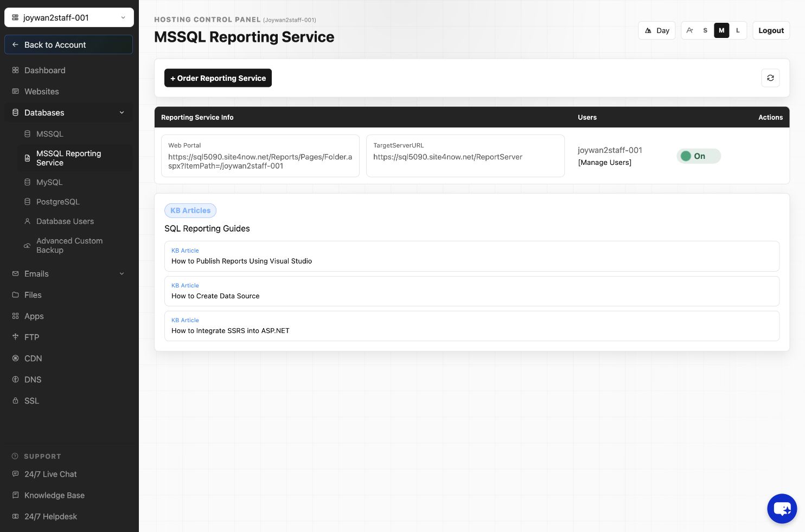Expand the Emails section chevron
This screenshot has width=805, height=532.
point(122,274)
